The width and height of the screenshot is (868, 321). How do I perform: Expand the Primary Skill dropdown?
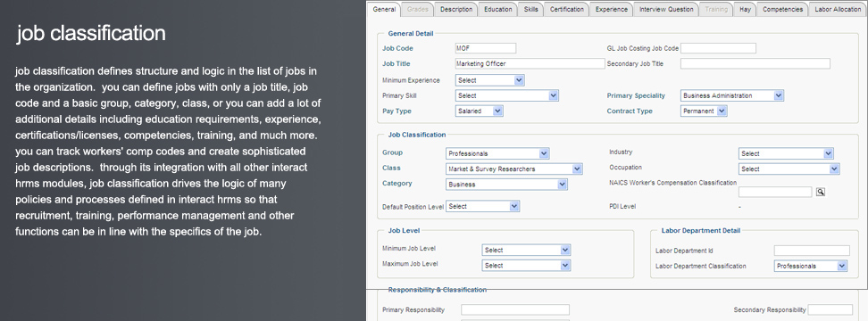pos(507,95)
